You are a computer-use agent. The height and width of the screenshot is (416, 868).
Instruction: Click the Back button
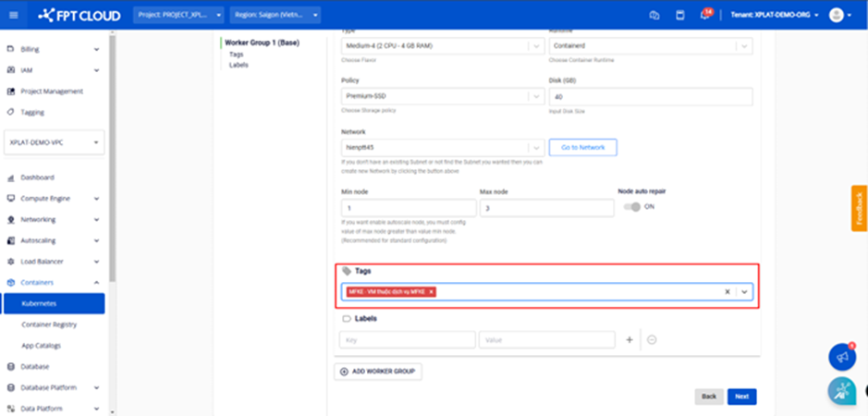pos(708,397)
